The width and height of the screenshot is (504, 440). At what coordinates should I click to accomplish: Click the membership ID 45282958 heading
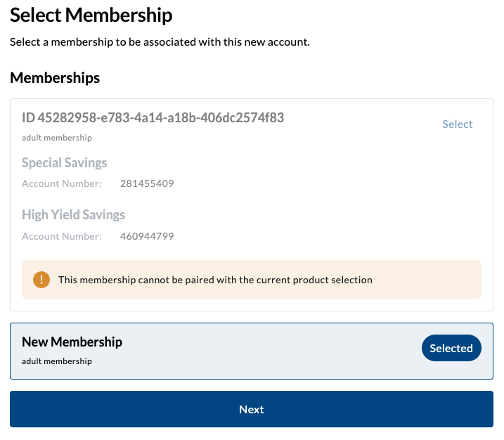pos(153,118)
